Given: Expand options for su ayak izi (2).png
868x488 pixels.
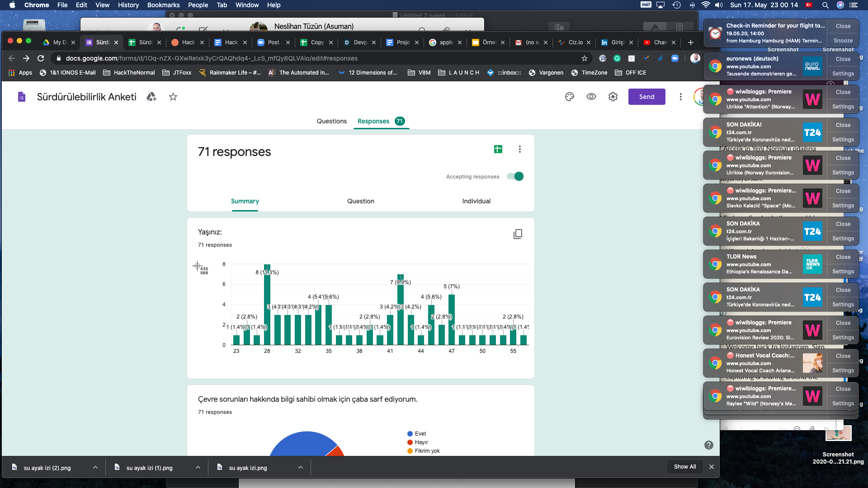Looking at the screenshot, I should click(95, 468).
